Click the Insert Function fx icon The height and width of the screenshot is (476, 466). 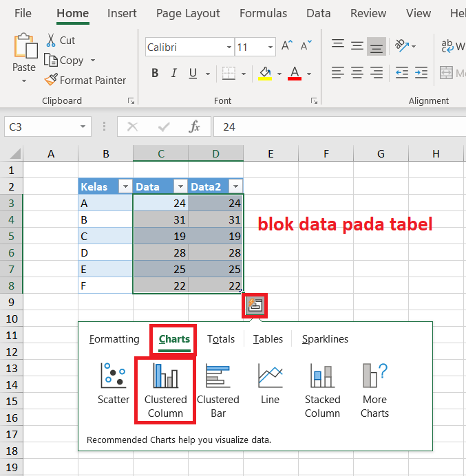pos(195,127)
